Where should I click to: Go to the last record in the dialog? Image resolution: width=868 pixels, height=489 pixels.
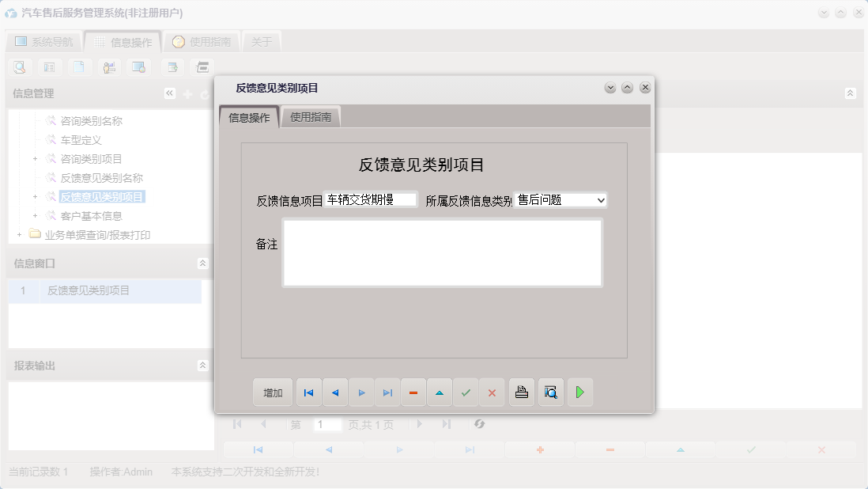[x=387, y=392]
